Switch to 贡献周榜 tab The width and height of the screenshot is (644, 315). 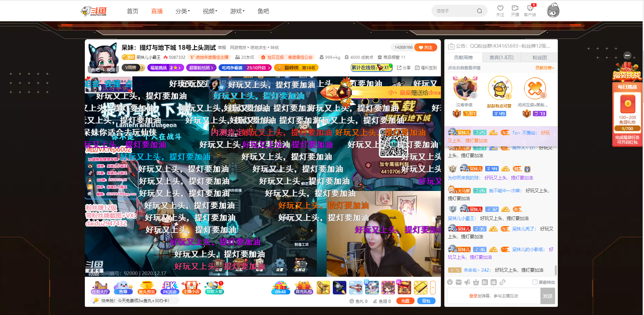coord(463,57)
